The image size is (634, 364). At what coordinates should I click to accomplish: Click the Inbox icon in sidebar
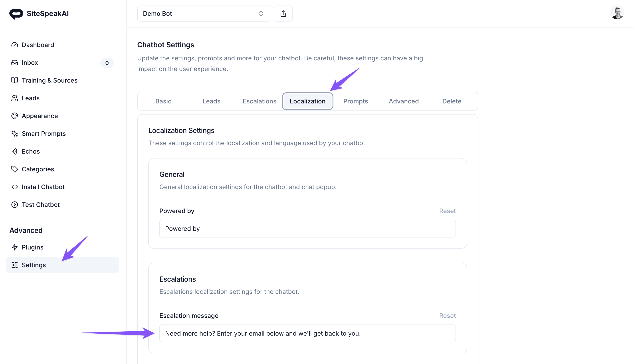coord(15,62)
